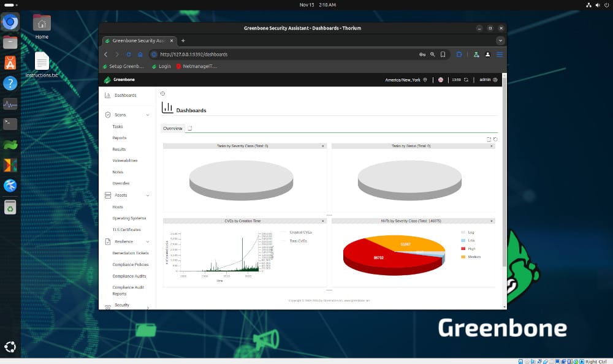Collapse the Assets sidebar section
The width and height of the screenshot is (613, 364).
click(147, 195)
